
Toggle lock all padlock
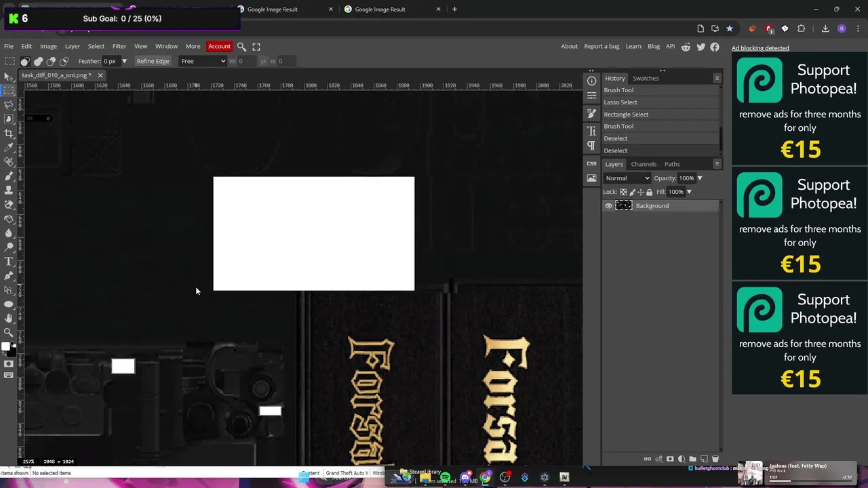point(649,192)
